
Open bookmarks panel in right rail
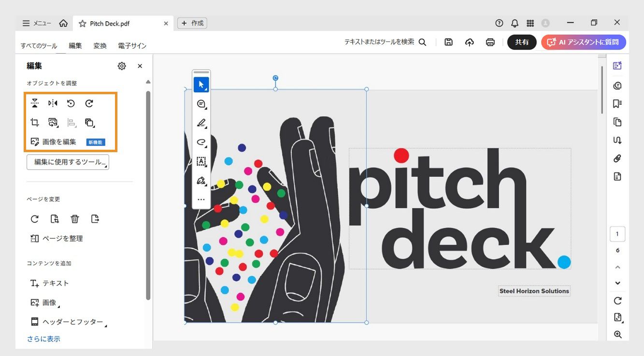[617, 104]
